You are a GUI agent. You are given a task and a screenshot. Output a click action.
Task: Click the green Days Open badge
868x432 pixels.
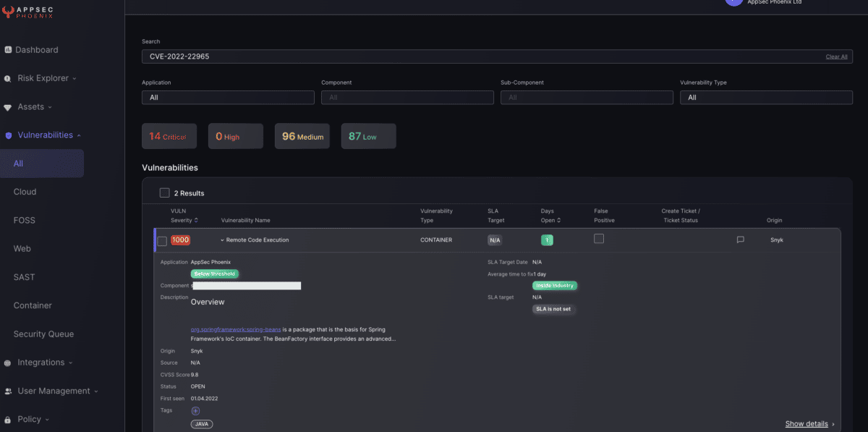(548, 240)
